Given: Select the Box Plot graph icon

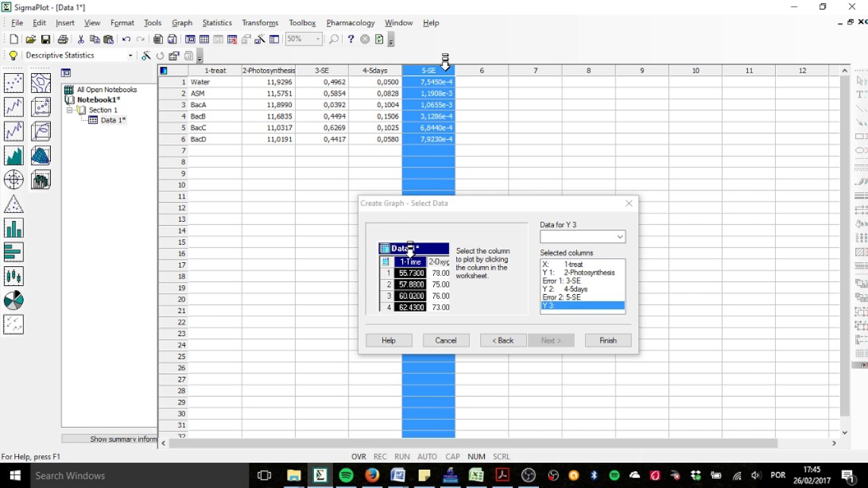Looking at the screenshot, I should pos(14,277).
